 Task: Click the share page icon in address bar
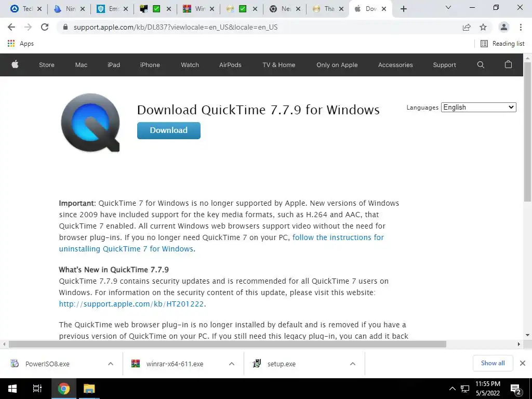tap(467, 27)
